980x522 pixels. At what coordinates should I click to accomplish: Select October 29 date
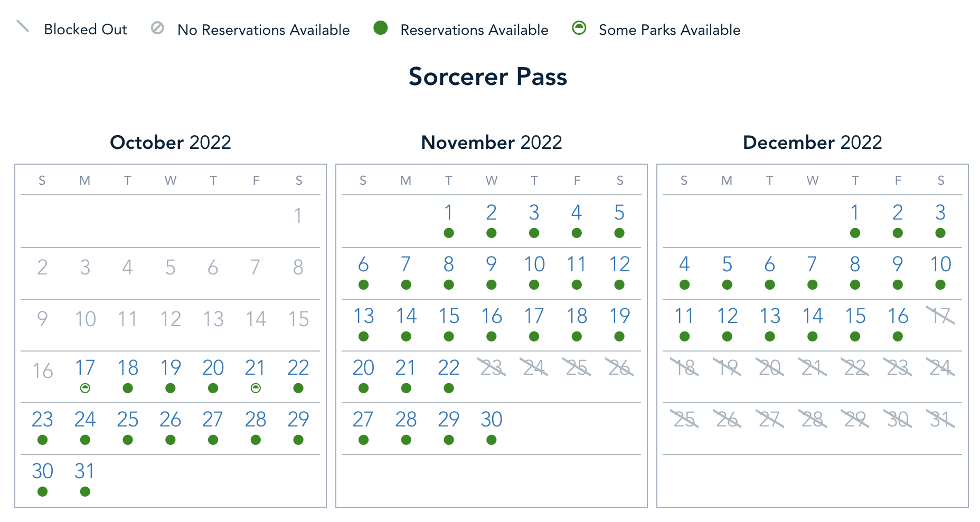pos(298,420)
